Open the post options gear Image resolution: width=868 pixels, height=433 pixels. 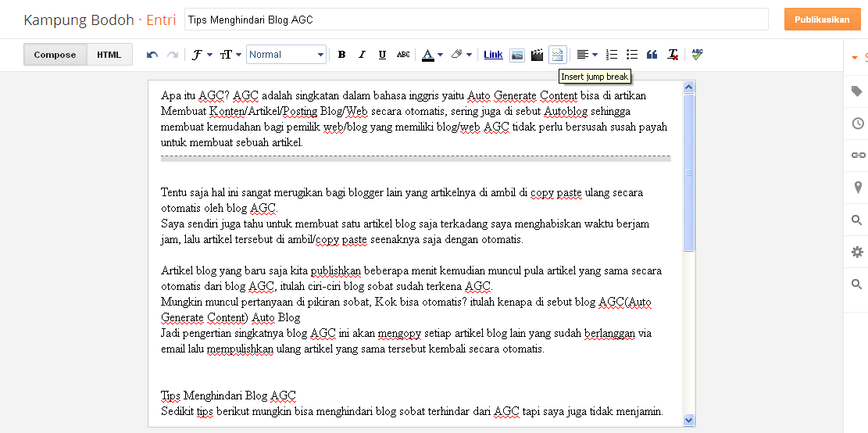click(857, 252)
